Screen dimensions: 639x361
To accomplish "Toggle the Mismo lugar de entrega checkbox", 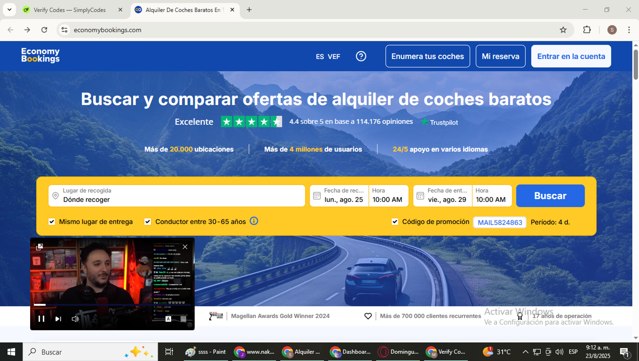I will pyautogui.click(x=52, y=222).
